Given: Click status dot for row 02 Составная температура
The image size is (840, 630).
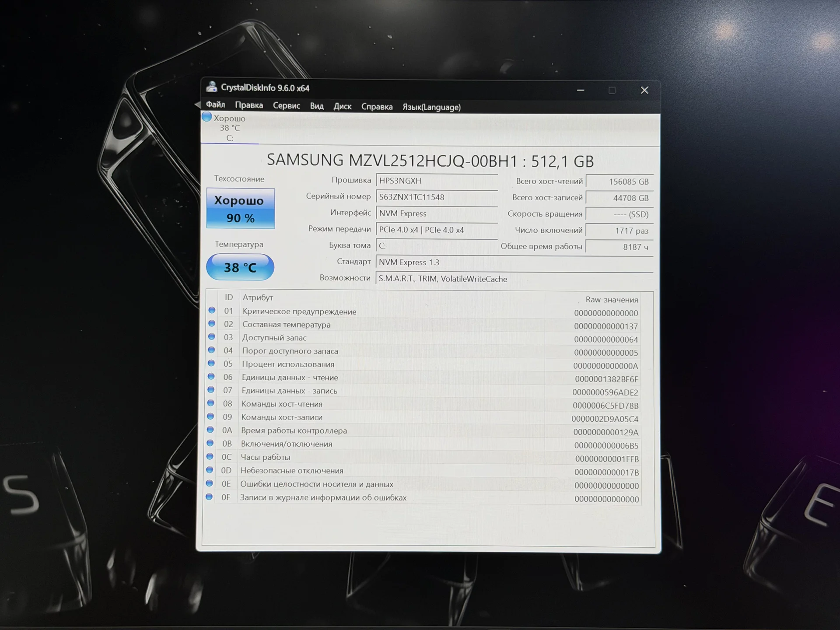Looking at the screenshot, I should point(212,323).
